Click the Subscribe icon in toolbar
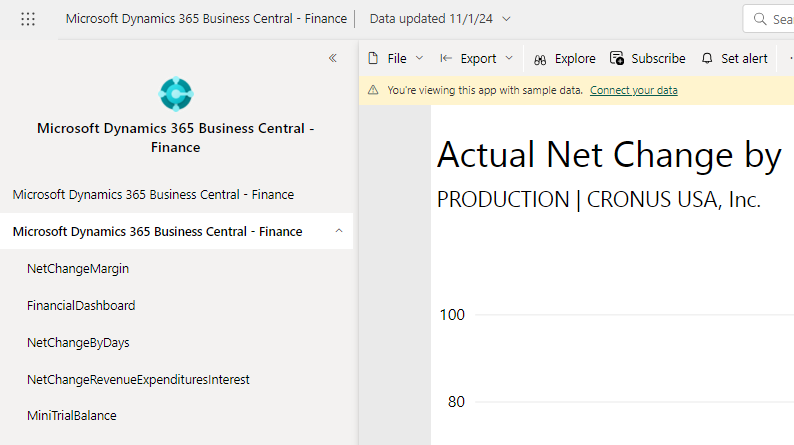The width and height of the screenshot is (794, 445). 617,59
